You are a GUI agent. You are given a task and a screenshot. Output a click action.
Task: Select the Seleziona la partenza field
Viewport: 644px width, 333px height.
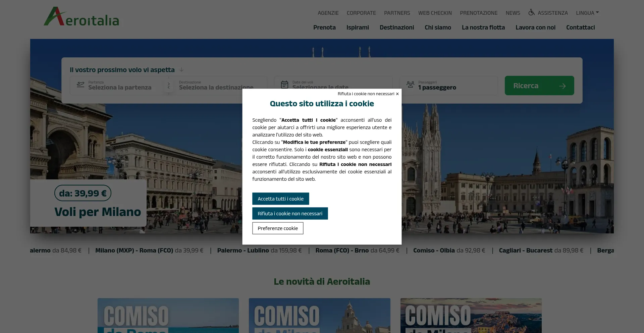coord(120,87)
